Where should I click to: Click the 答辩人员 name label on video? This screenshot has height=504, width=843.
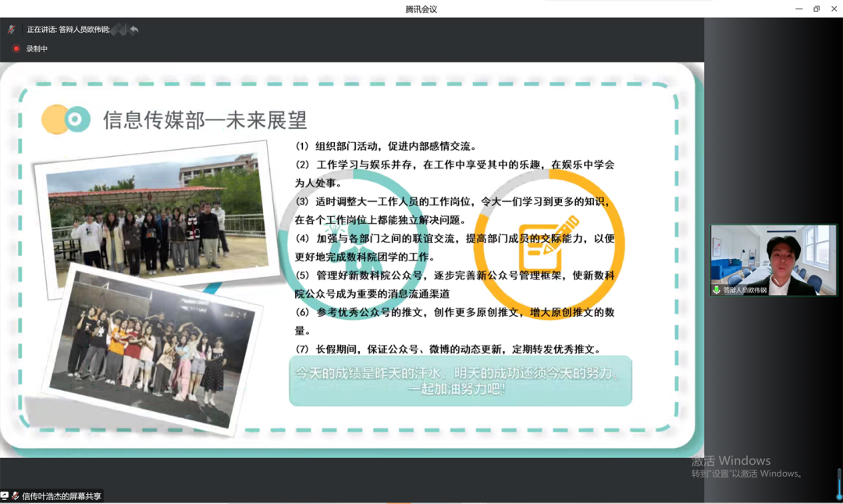point(745,290)
